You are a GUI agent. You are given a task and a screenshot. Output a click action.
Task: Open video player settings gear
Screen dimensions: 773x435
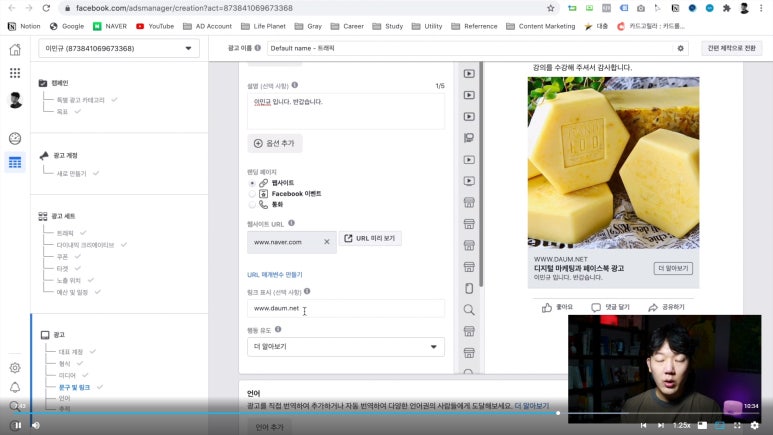click(755, 425)
